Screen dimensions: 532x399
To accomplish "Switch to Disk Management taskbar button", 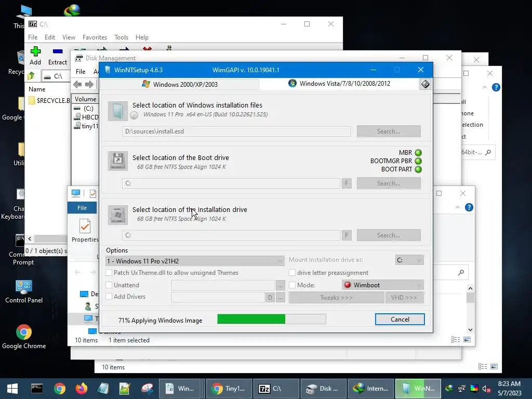I will click(x=323, y=389).
